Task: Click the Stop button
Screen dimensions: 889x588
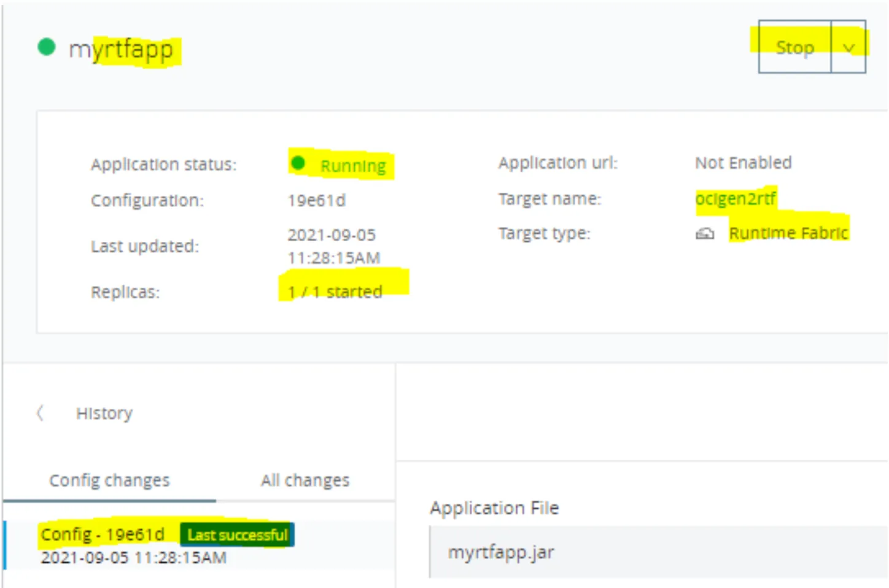Action: tap(795, 47)
